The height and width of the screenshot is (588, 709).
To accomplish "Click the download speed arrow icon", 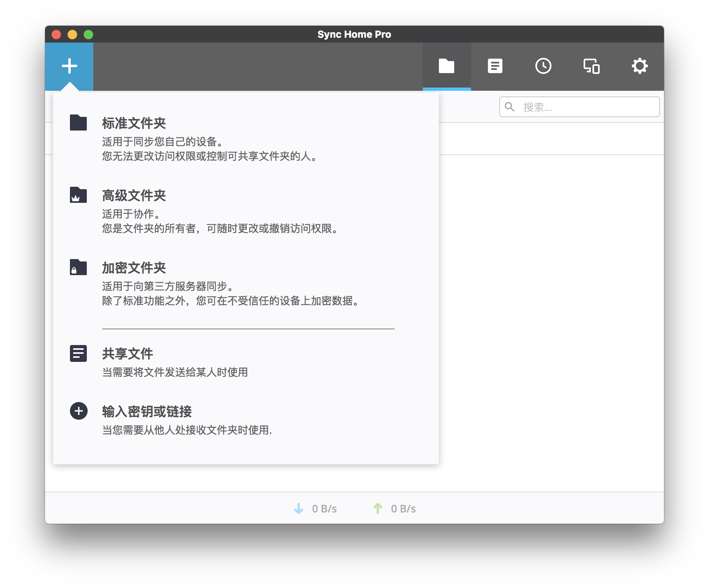I will [299, 508].
